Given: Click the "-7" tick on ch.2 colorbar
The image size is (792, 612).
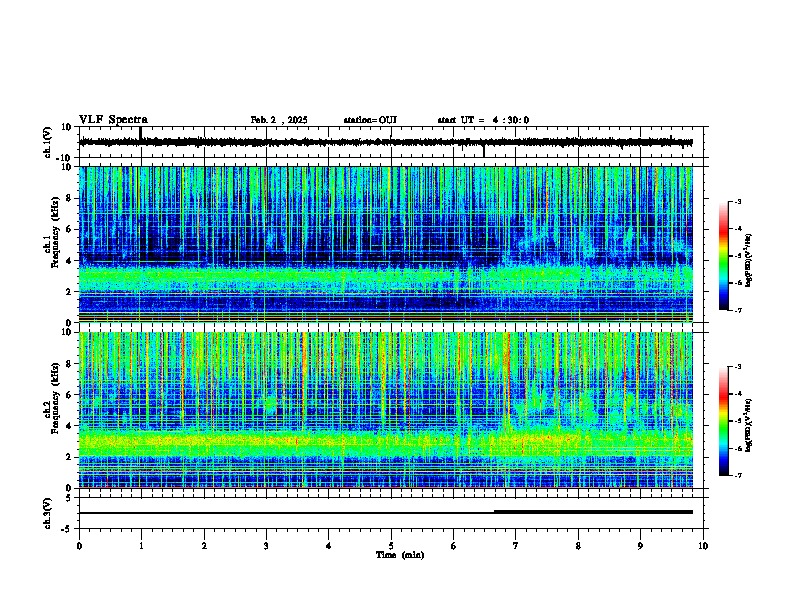Looking at the screenshot, I should 737,475.
